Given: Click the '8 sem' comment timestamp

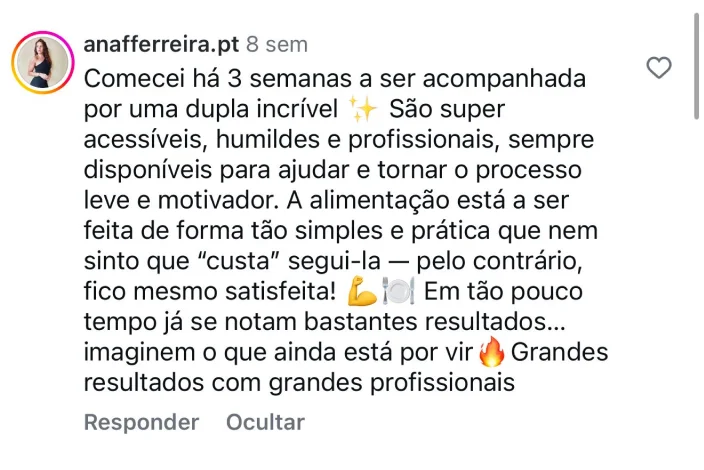Looking at the screenshot, I should 277,45.
